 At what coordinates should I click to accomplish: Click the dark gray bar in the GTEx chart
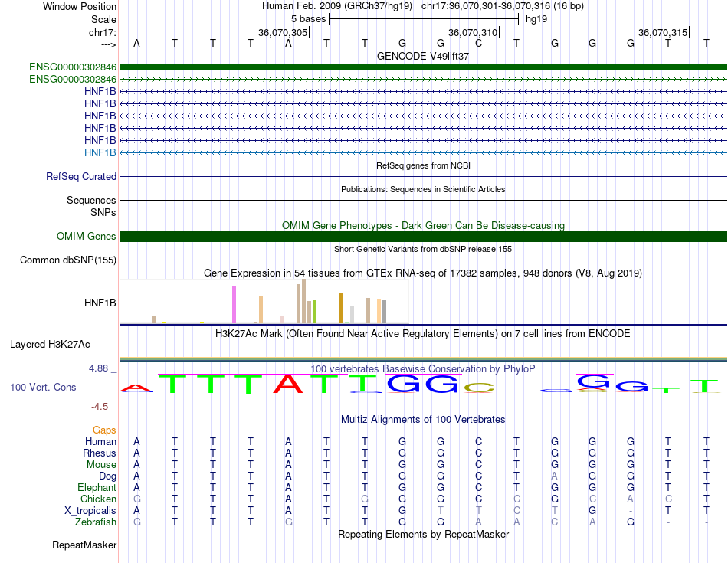tap(384, 312)
